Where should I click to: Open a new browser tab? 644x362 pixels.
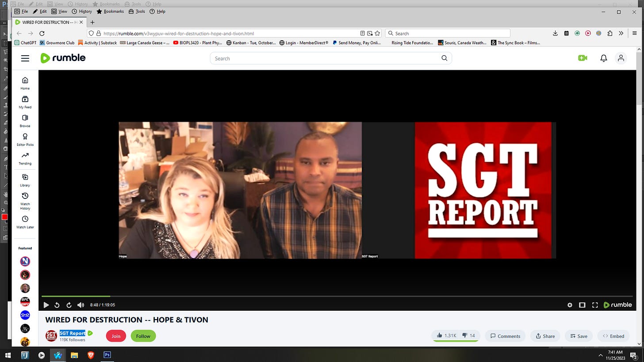(x=92, y=22)
